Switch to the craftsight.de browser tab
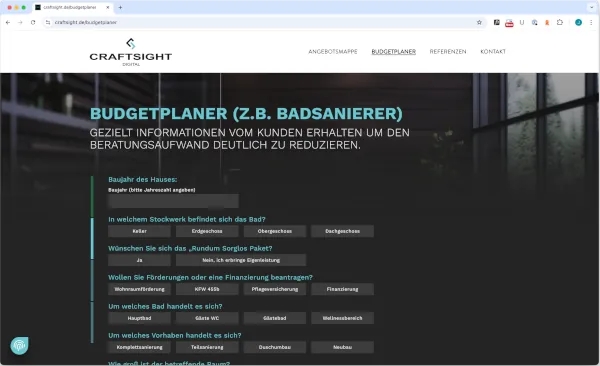This screenshot has width=600, height=366. tap(72, 7)
